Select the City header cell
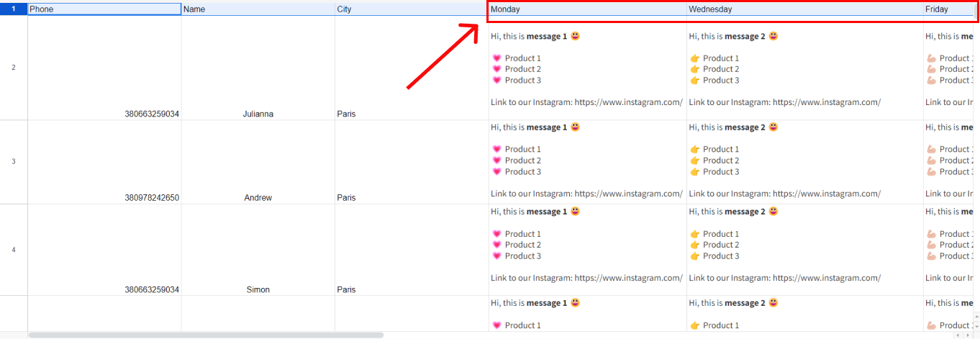 pyautogui.click(x=411, y=9)
